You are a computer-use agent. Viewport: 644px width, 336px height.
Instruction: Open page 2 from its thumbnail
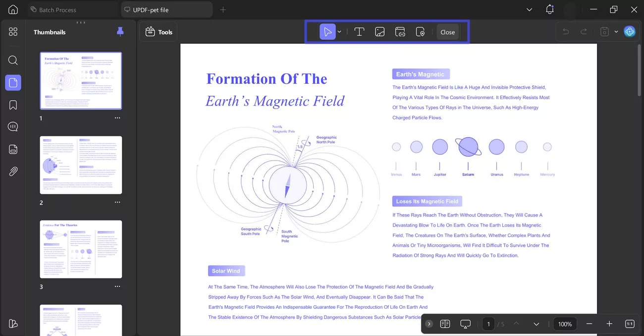(x=80, y=165)
